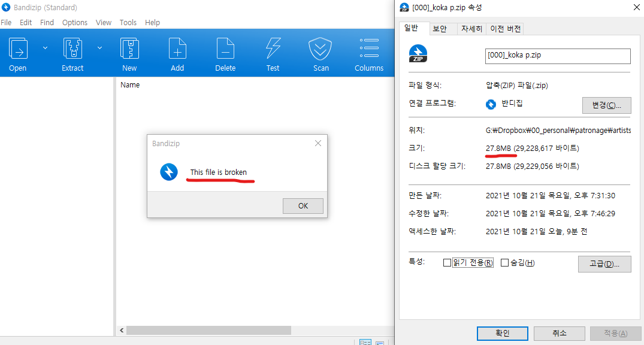Viewport: 644px width, 345px height.
Task: Click the 고급(D)... button
Action: (x=604, y=264)
